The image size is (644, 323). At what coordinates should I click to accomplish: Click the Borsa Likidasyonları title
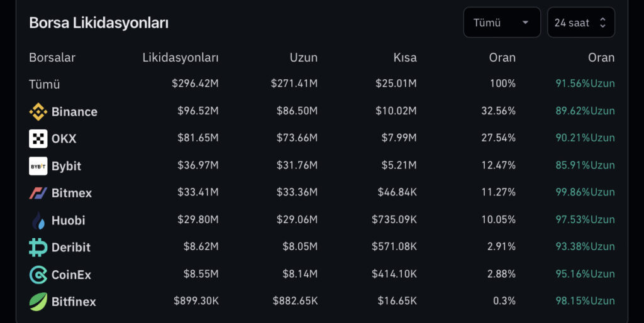(99, 23)
